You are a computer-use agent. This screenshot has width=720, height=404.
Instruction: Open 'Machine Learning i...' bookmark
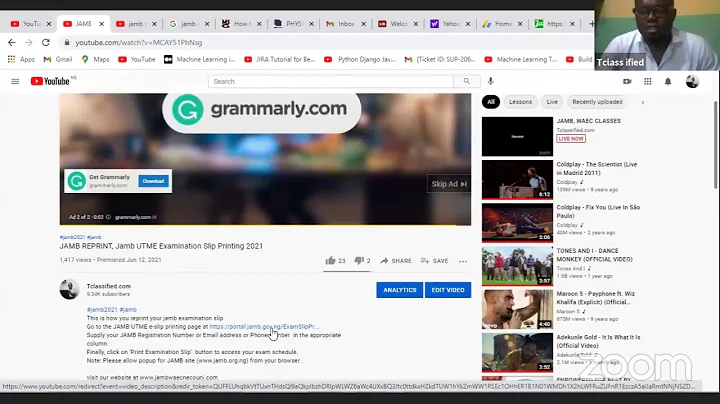pos(200,59)
